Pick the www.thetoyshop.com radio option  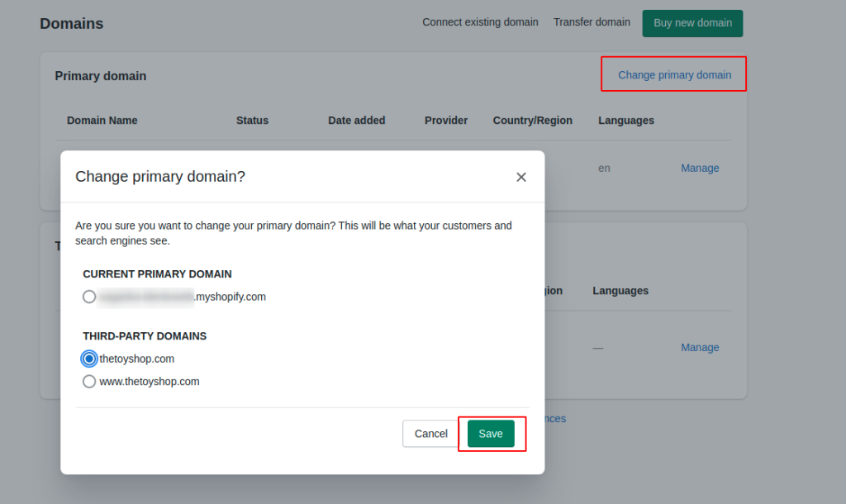tap(89, 382)
